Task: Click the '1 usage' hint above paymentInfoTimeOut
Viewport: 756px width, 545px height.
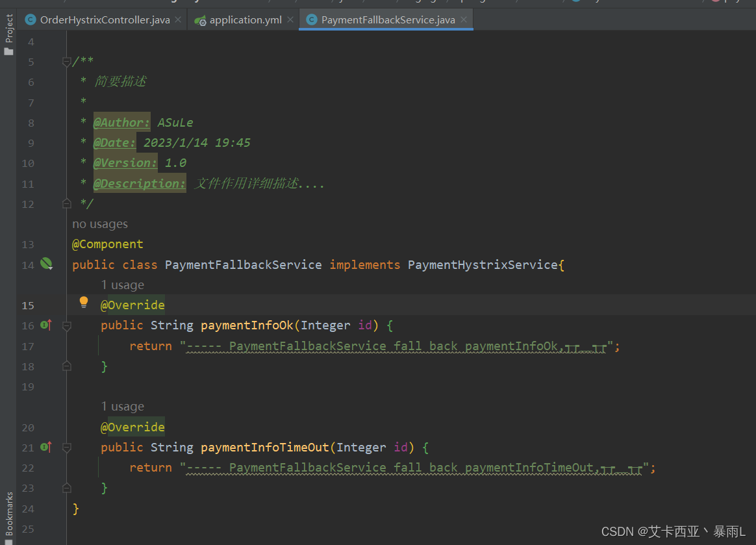Action: (x=123, y=407)
